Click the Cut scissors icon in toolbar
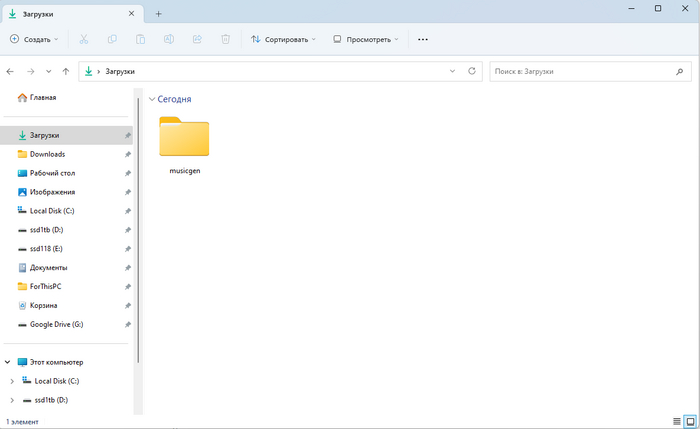Screen dimensions: 700x429 (84, 39)
